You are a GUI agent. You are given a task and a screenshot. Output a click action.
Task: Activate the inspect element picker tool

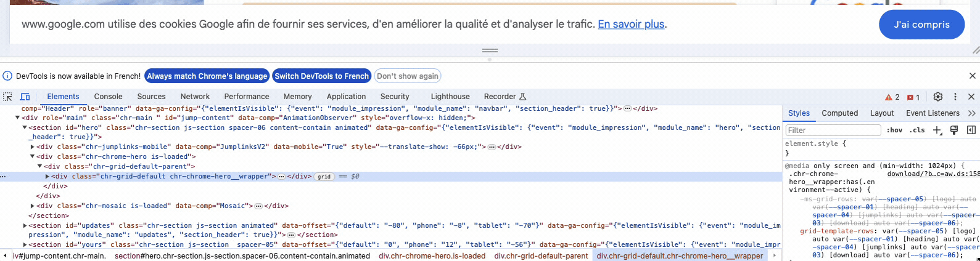click(7, 97)
